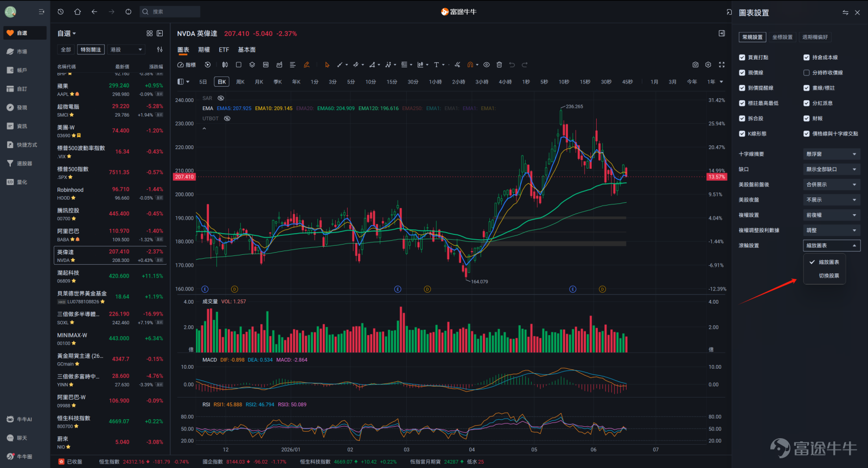Image resolution: width=868 pixels, height=468 pixels.
Task: Click the VS compare icon
Action: [266, 65]
